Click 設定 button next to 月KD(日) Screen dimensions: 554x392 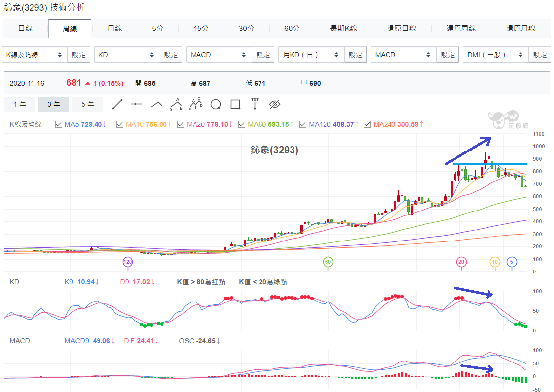pos(356,55)
